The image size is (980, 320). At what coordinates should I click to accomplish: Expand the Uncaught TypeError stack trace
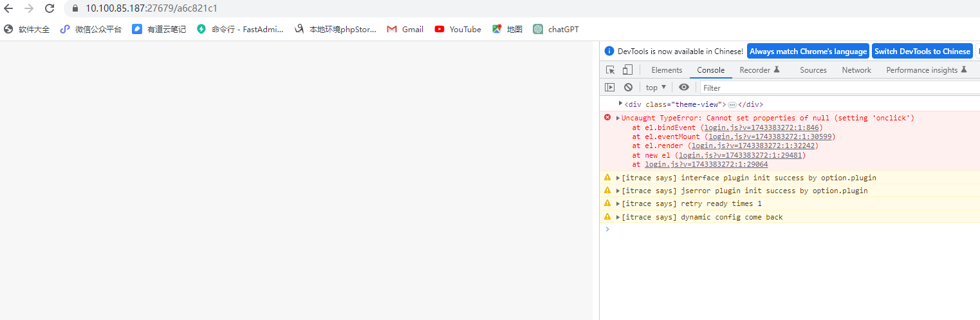(x=618, y=118)
